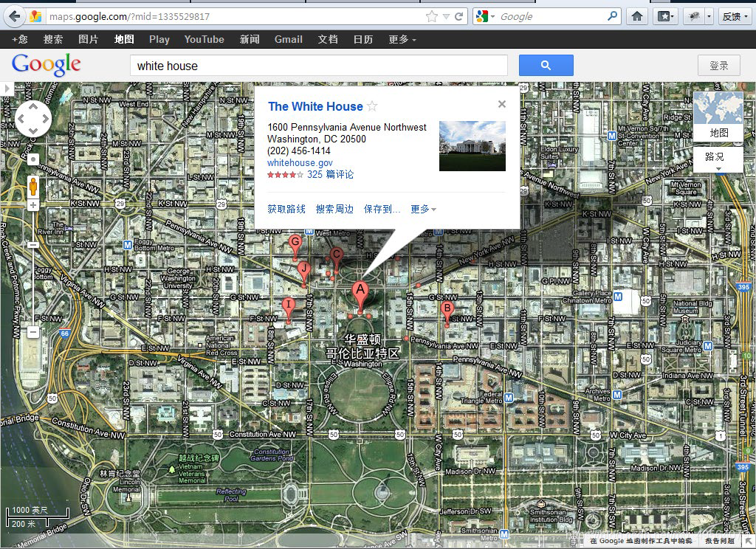
Task: Select map marker G
Action: click(295, 246)
